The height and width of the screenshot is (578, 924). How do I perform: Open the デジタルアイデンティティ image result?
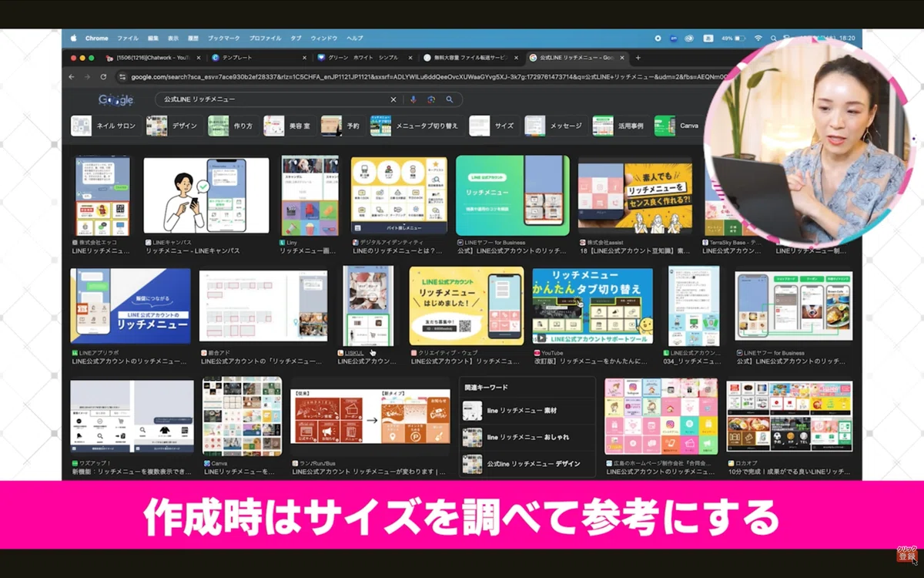399,196
